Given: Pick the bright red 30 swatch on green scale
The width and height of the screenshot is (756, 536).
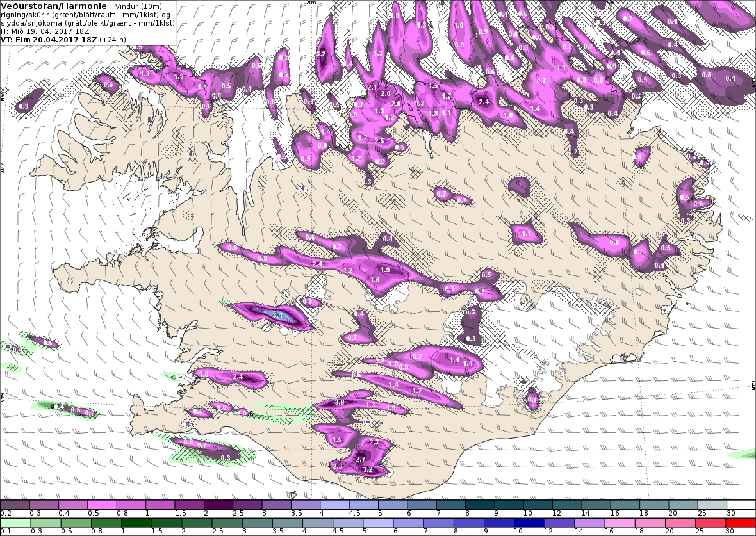Looking at the screenshot, I should pos(740,523).
